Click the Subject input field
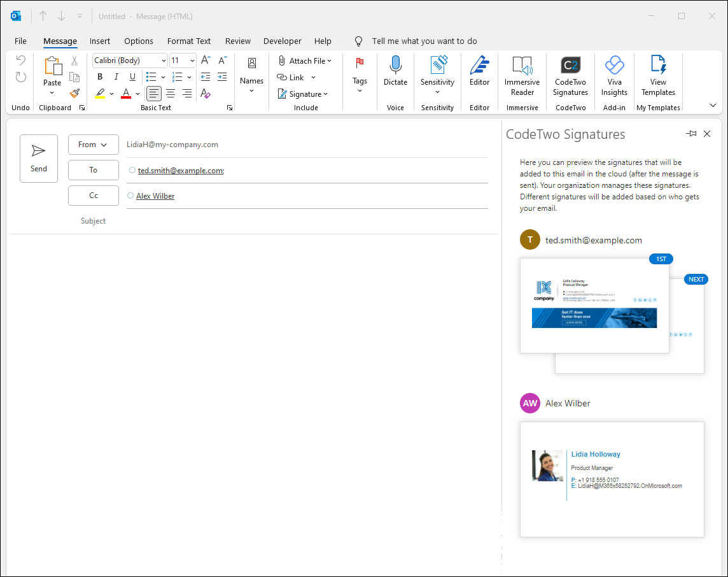Screen dimensions: 728x577 [307, 221]
